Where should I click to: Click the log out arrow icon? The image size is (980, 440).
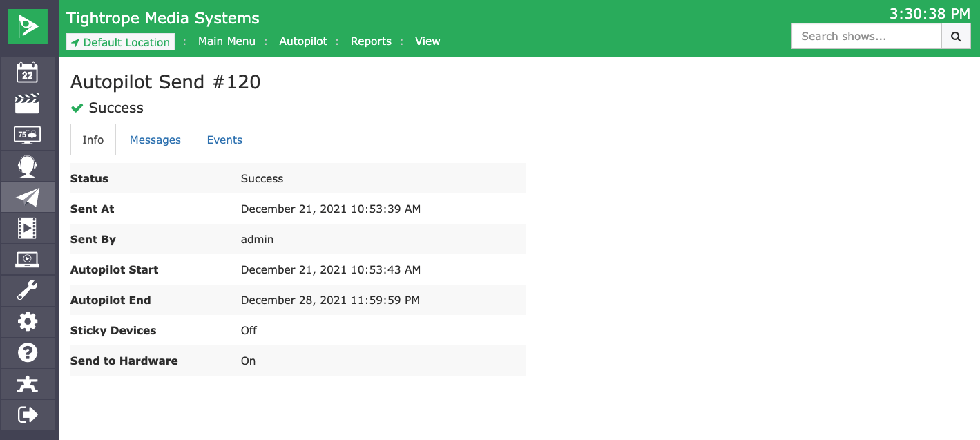coord(28,414)
